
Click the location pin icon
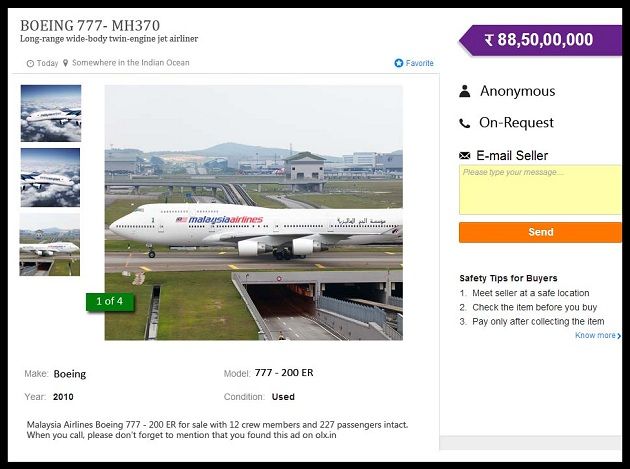(65, 63)
